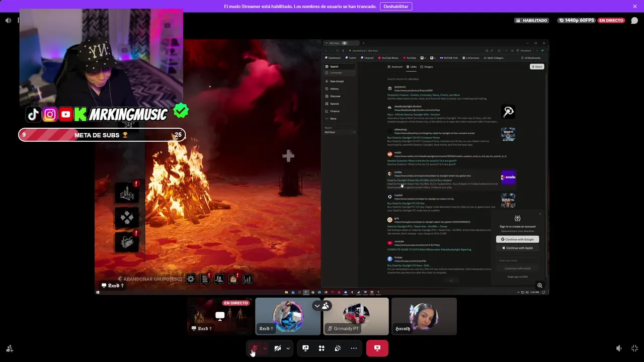Show members list toggle above participant tiles

coord(321,306)
